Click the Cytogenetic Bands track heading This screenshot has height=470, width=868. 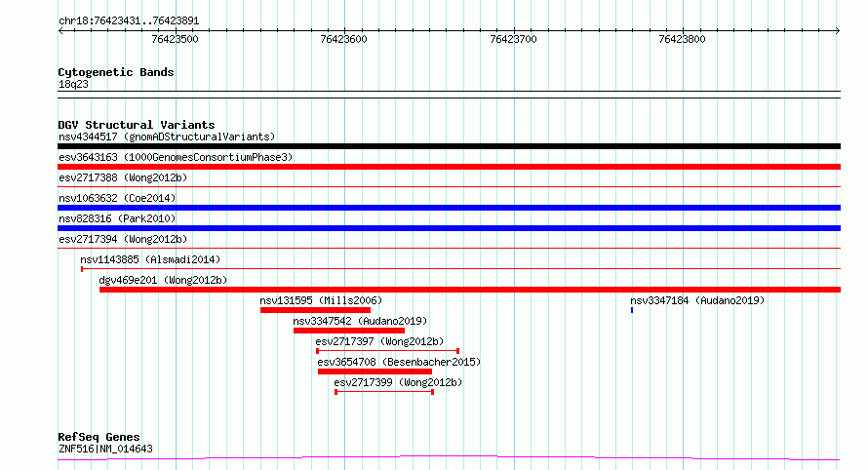pyautogui.click(x=116, y=72)
